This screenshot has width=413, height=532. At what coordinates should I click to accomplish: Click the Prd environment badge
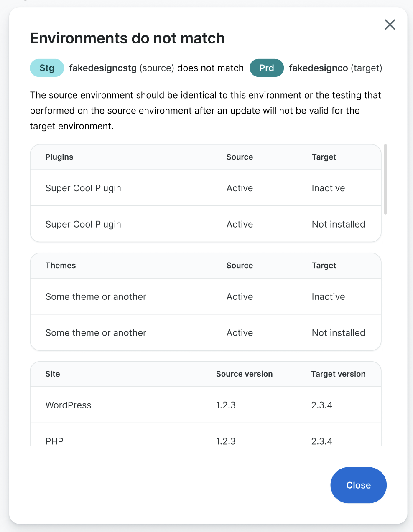tap(266, 68)
